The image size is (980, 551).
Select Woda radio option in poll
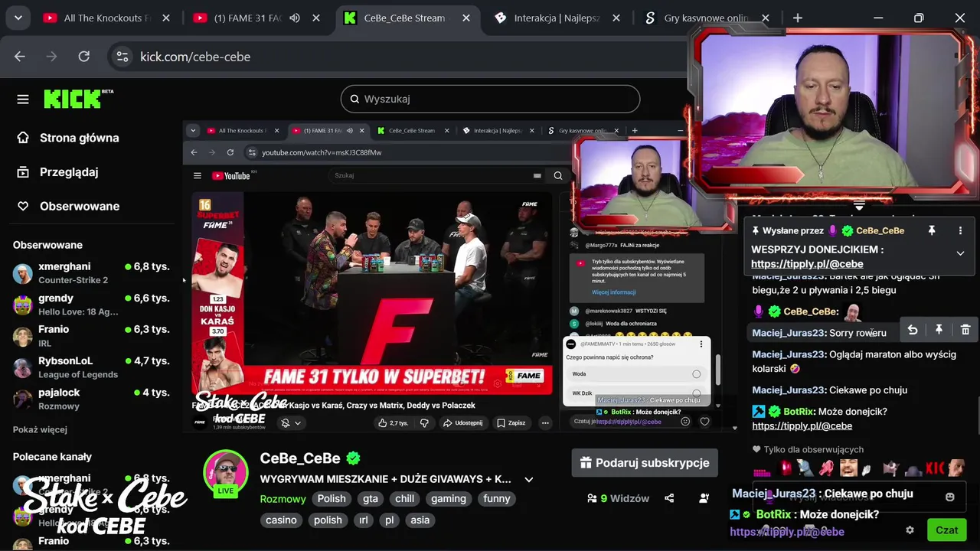(x=696, y=374)
